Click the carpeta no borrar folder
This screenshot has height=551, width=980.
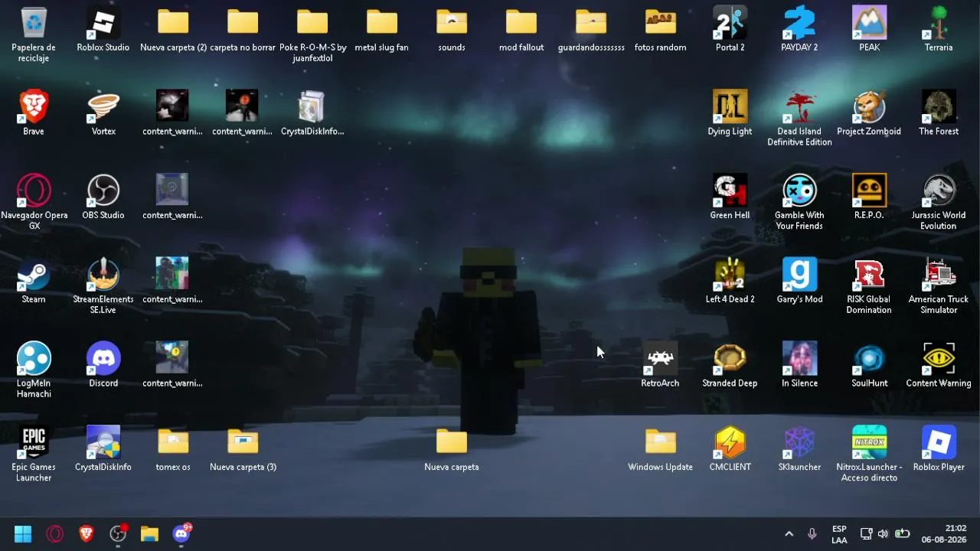coord(243,29)
